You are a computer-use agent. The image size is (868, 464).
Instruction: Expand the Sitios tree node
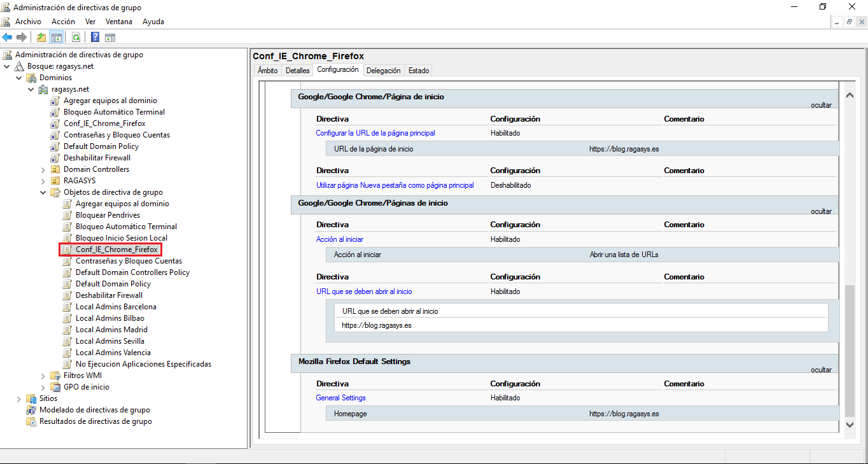pos(19,398)
